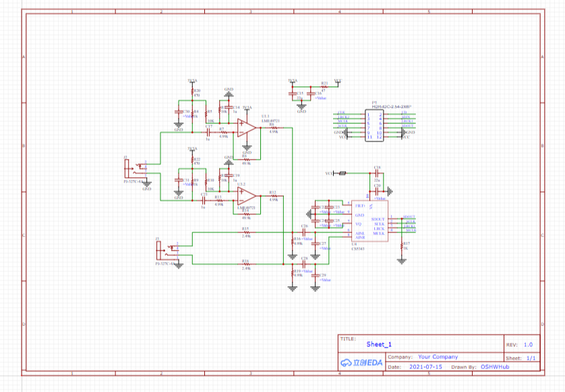The image size is (565, 392).
Task: Click the date '2021-07-15'
Action: [x=425, y=367]
